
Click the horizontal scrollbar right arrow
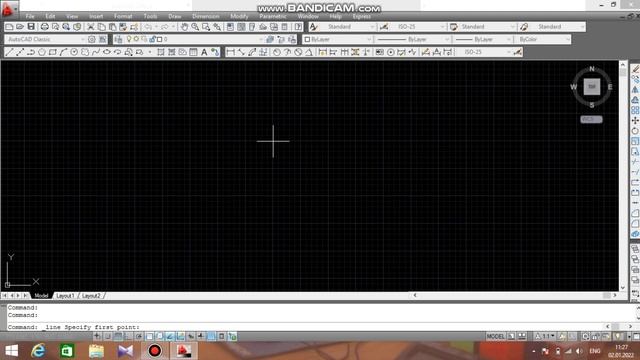click(x=615, y=295)
